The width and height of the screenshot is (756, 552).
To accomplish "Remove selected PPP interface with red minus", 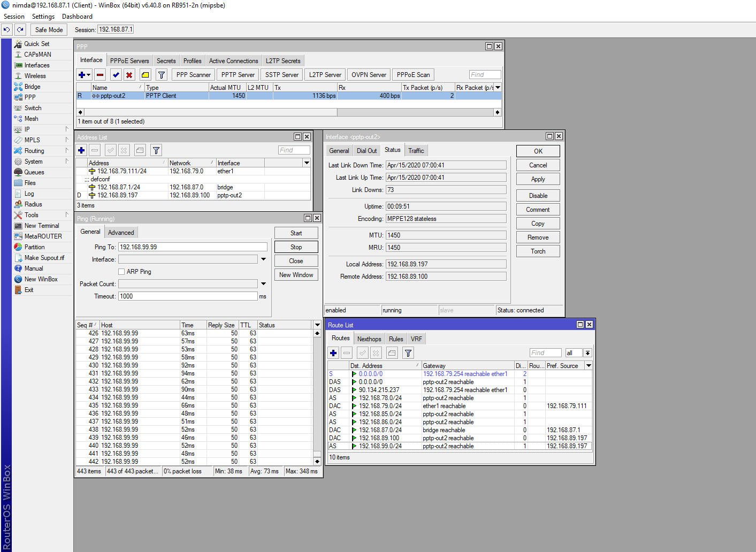I will click(100, 75).
